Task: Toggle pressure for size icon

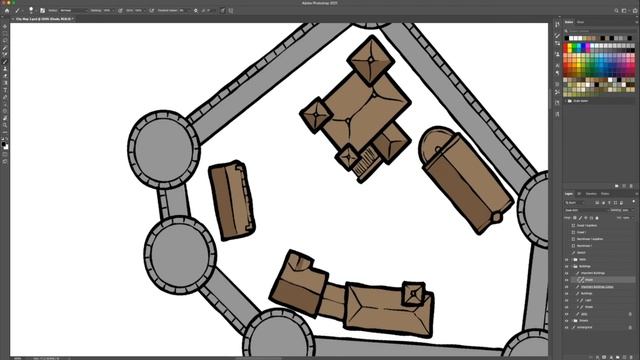Action: coord(222,11)
